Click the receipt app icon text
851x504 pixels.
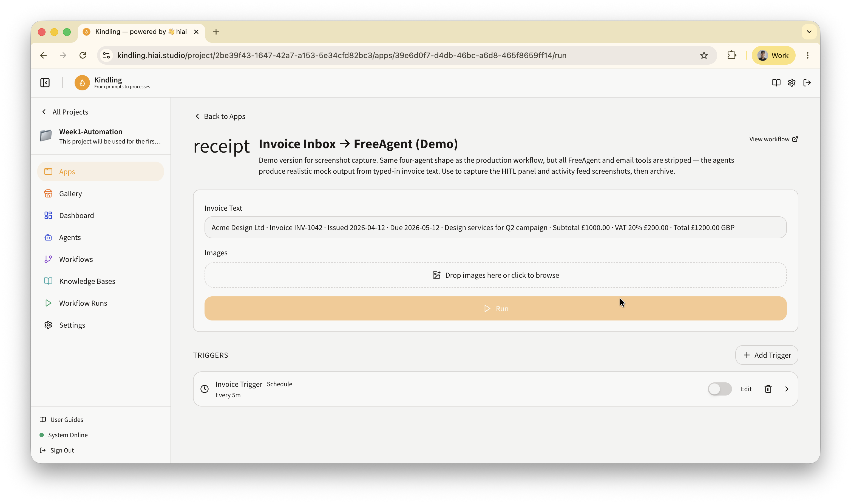point(221,146)
